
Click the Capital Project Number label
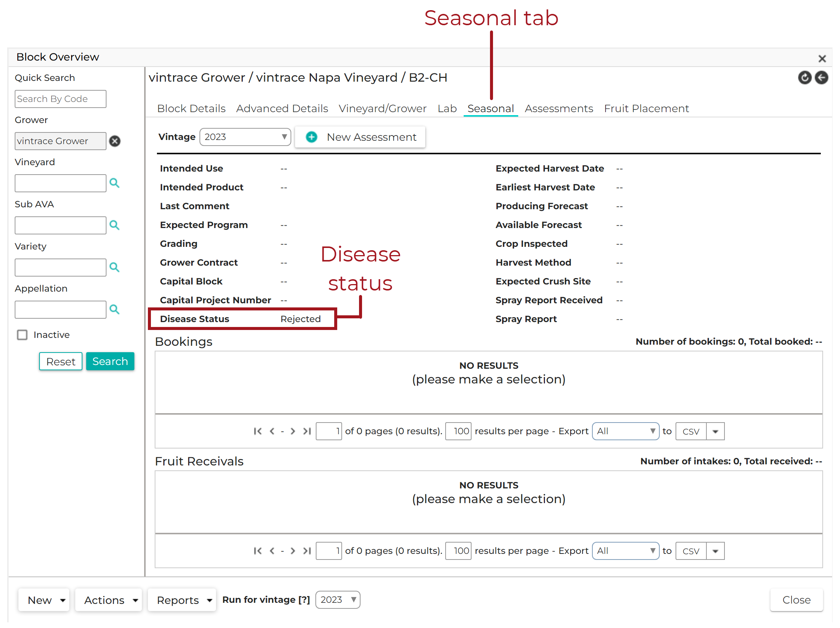coord(215,300)
